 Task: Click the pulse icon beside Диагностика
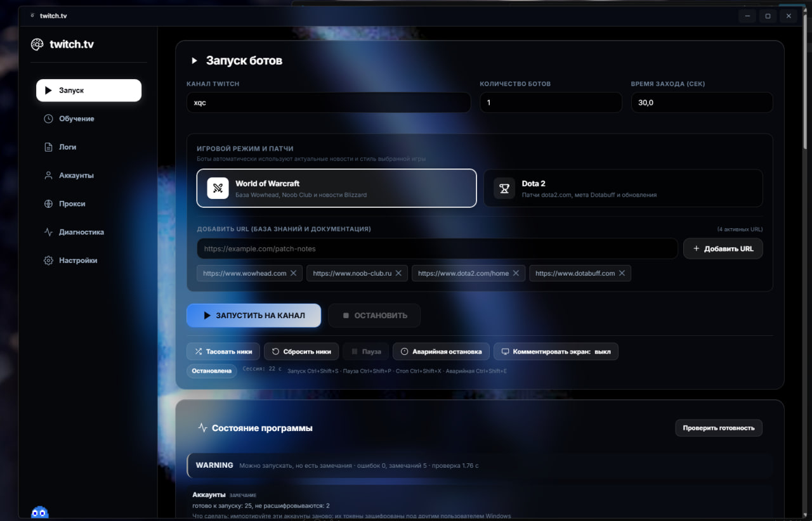[48, 232]
